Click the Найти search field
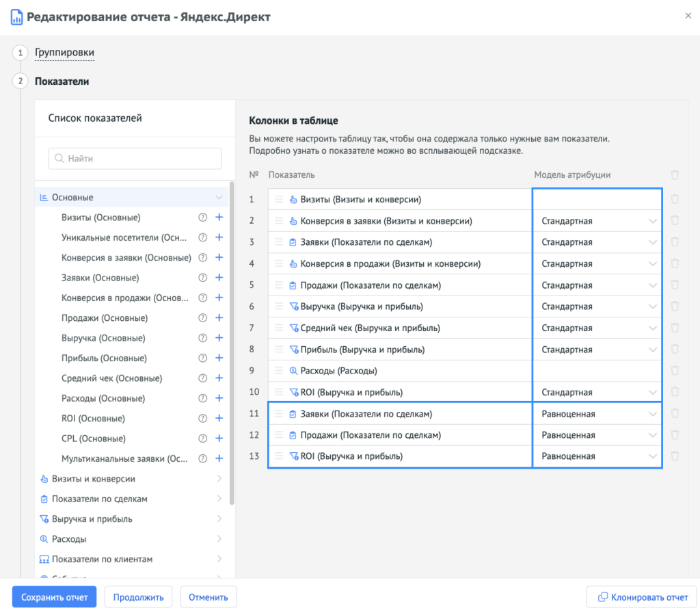 pyautogui.click(x=135, y=158)
